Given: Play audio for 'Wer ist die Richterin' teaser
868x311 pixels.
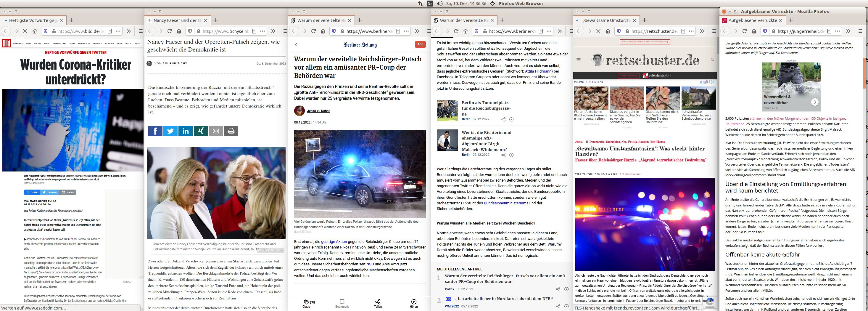Looking at the screenshot, I should pos(511,155).
